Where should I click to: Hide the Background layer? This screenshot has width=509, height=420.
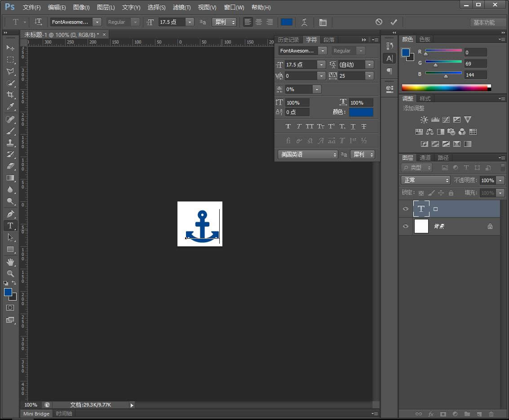406,226
